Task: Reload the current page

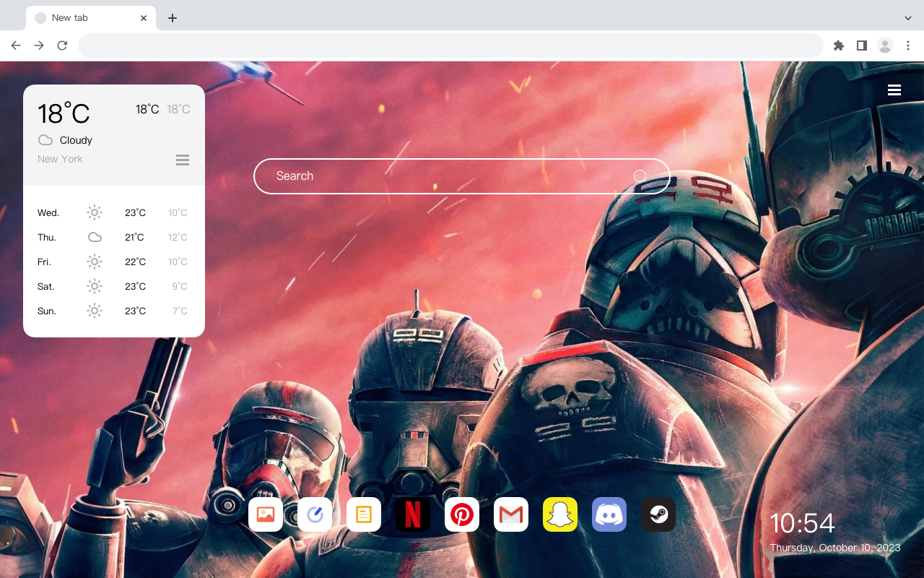Action: (x=62, y=46)
